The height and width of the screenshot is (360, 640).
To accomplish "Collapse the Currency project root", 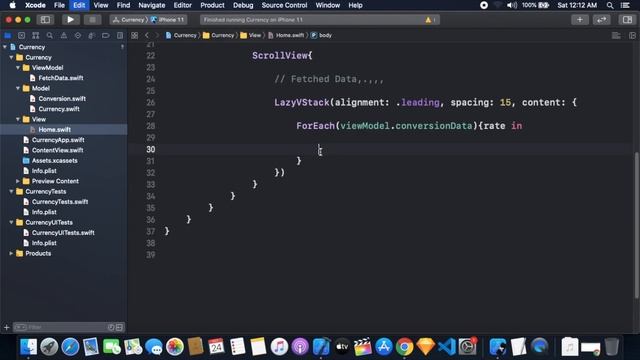I will tap(5, 47).
